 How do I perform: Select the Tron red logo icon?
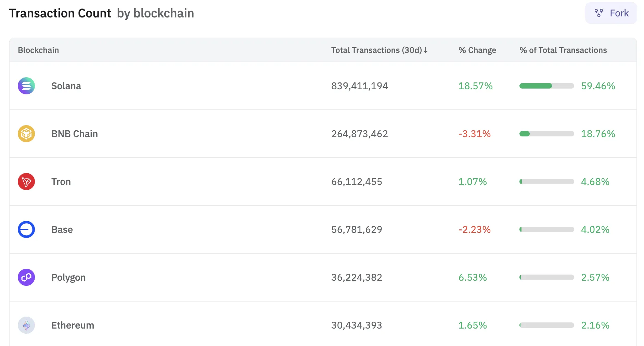[26, 182]
